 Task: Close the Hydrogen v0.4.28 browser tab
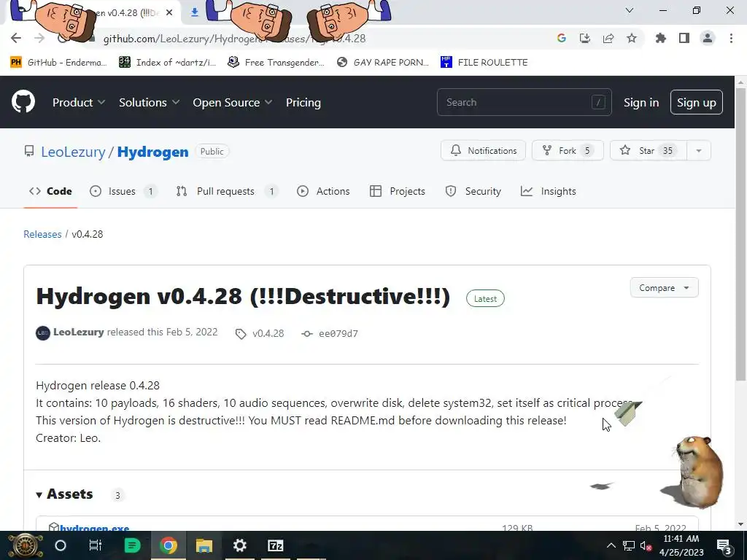pos(169,12)
